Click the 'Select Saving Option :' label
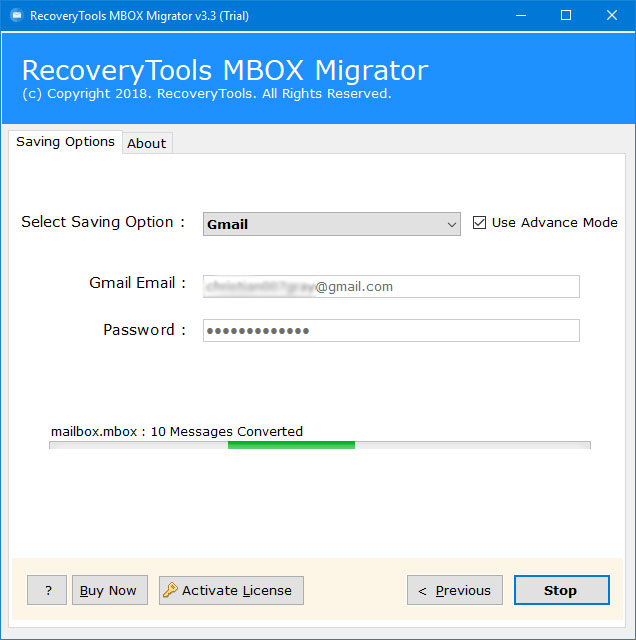The width and height of the screenshot is (636, 640). tap(103, 222)
